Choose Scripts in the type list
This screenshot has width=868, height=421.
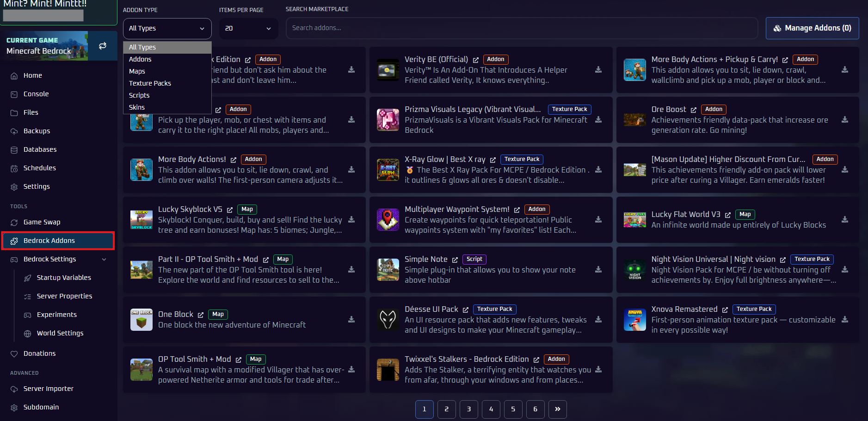pyautogui.click(x=167, y=95)
